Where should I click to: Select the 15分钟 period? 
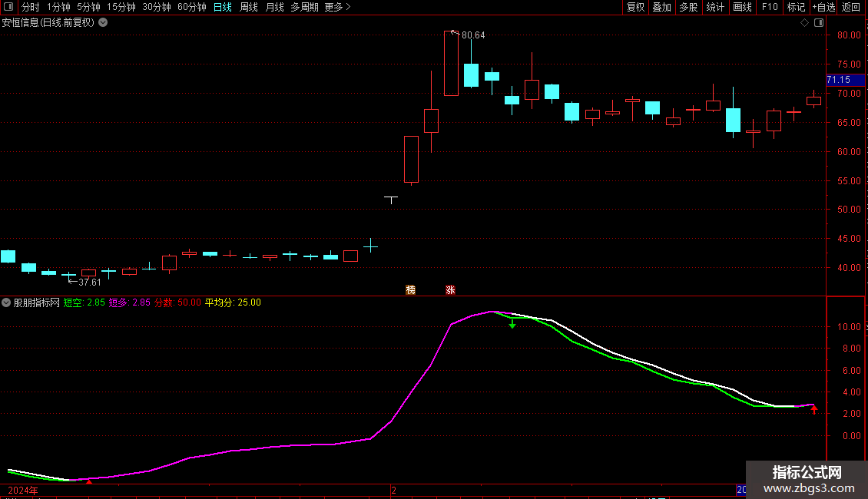121,7
